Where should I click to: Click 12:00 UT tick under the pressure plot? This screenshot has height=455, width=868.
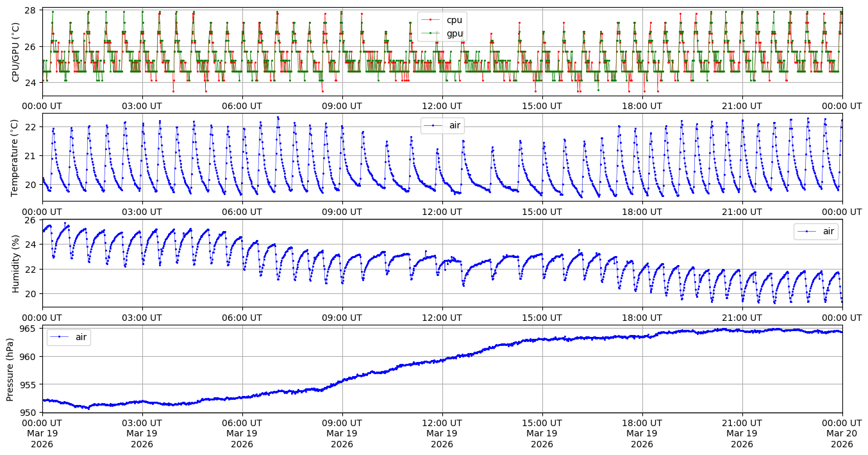point(442,423)
